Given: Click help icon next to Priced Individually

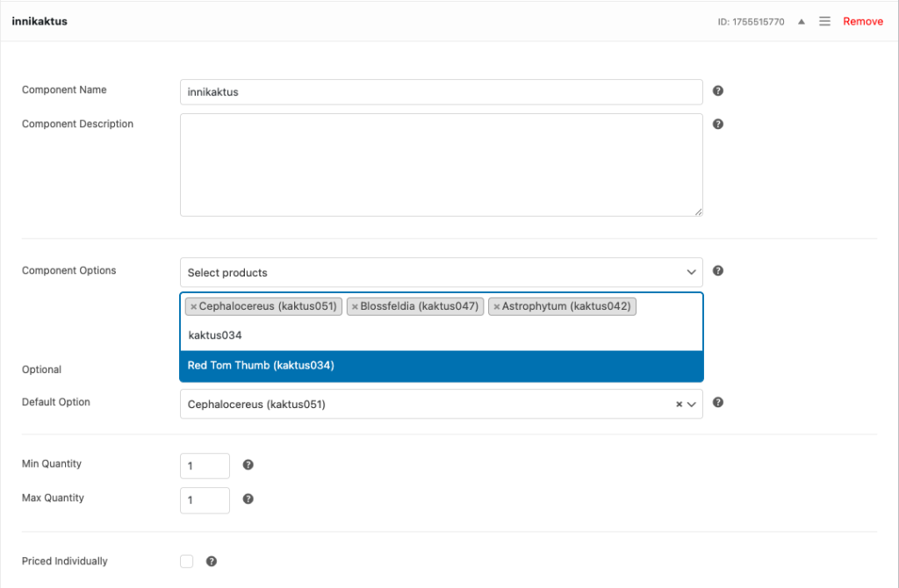Looking at the screenshot, I should [x=212, y=562].
